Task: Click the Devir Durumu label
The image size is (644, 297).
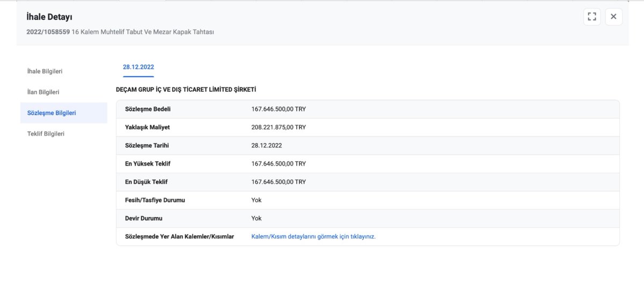Action: coord(143,218)
